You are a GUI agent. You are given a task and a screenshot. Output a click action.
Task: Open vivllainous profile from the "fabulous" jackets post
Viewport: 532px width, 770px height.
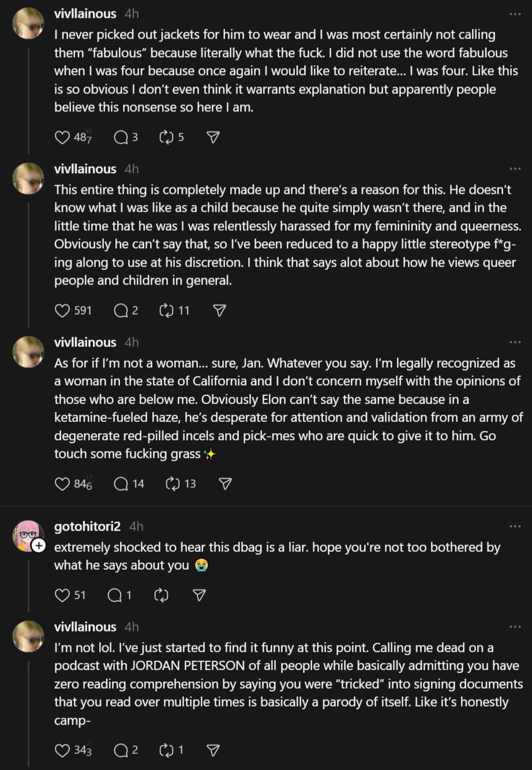pyautogui.click(x=85, y=14)
